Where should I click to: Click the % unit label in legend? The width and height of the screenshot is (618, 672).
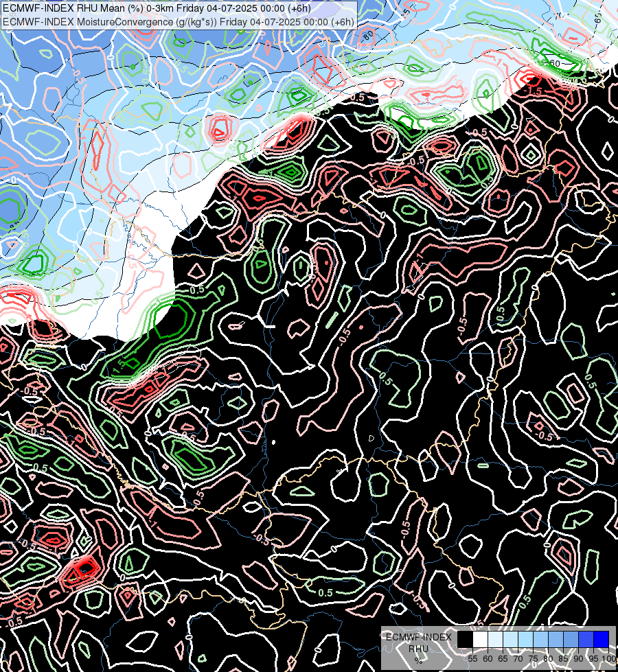point(419,660)
